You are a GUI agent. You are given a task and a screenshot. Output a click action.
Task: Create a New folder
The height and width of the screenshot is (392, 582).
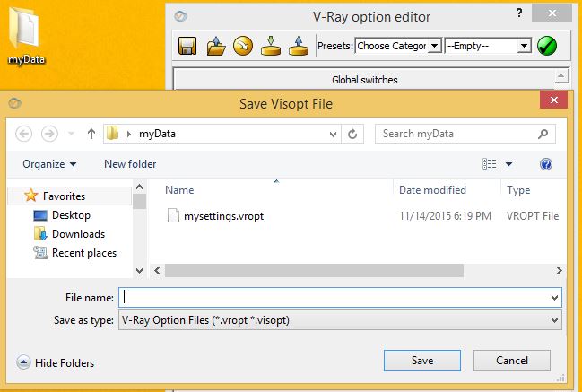[x=130, y=164]
